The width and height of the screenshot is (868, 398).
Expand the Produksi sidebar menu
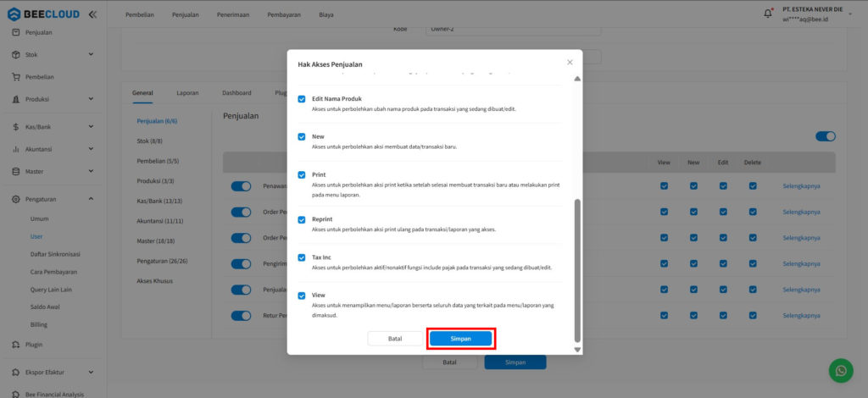click(91, 99)
